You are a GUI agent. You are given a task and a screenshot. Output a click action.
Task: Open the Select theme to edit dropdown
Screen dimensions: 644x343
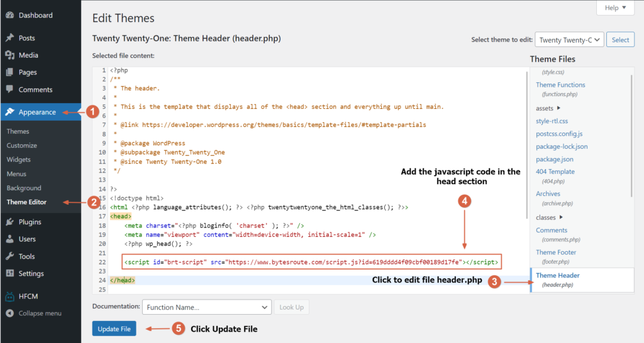pyautogui.click(x=569, y=40)
